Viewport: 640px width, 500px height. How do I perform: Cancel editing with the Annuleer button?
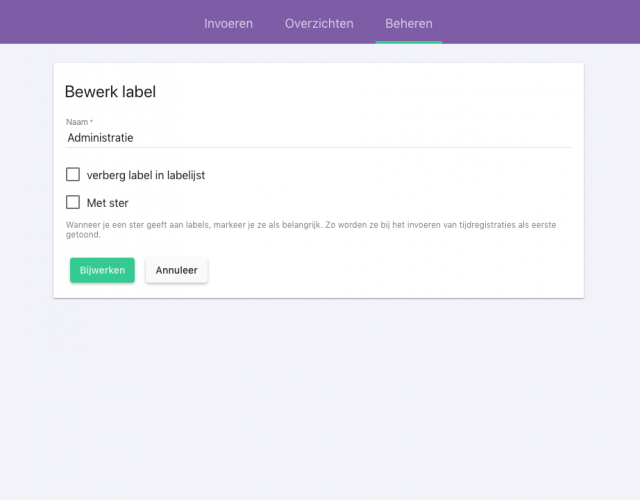pos(176,270)
